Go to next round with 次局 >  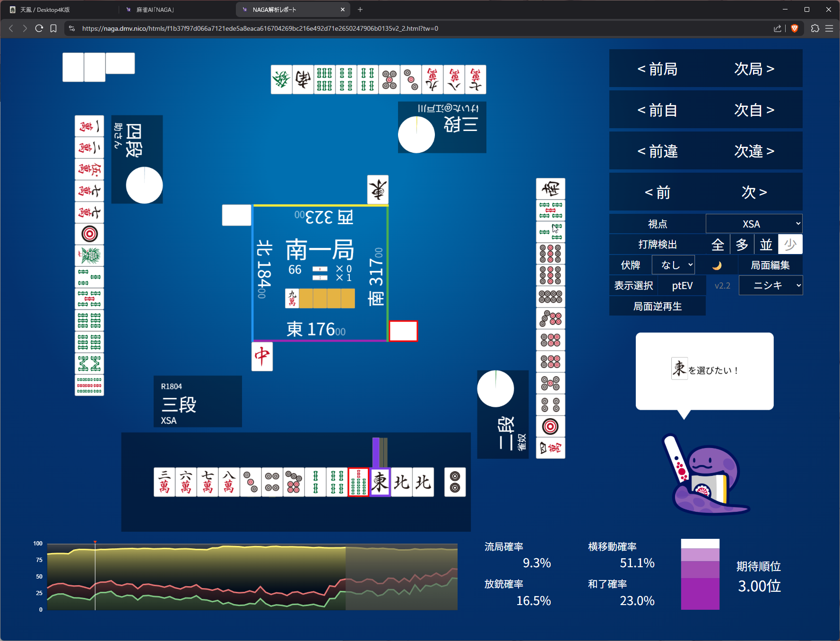[754, 69]
